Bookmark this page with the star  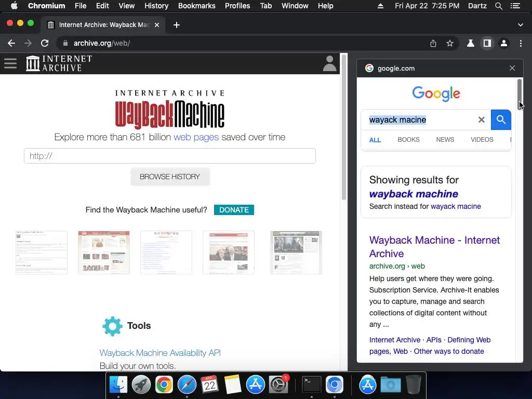449,43
